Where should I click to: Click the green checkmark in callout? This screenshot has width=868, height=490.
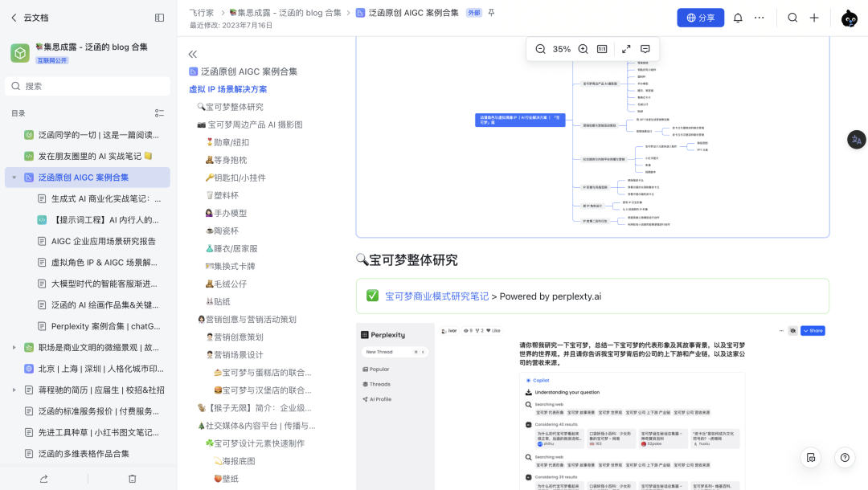tap(373, 296)
